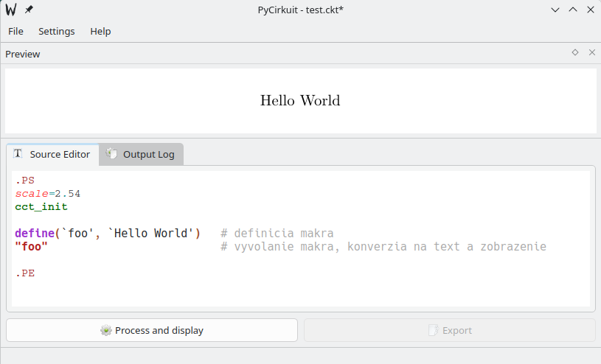Click the PyCirkuit app icon in title bar
The image size is (601, 364).
point(11,10)
